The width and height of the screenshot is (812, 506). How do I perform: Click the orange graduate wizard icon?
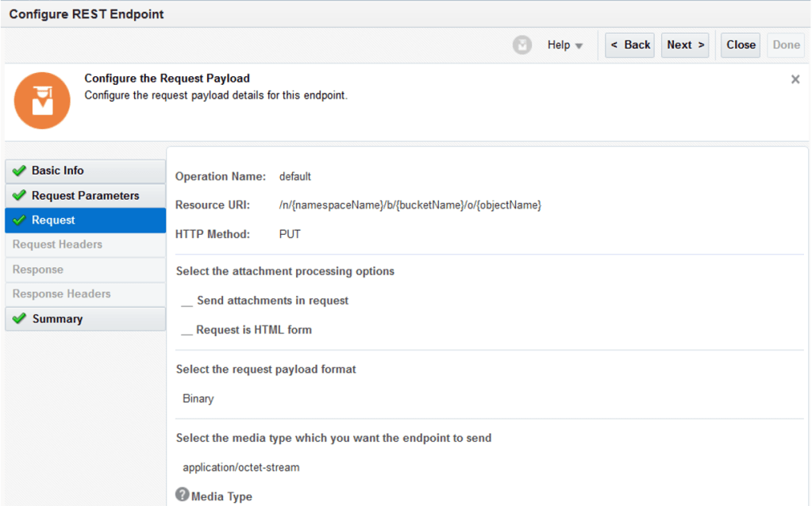click(42, 102)
